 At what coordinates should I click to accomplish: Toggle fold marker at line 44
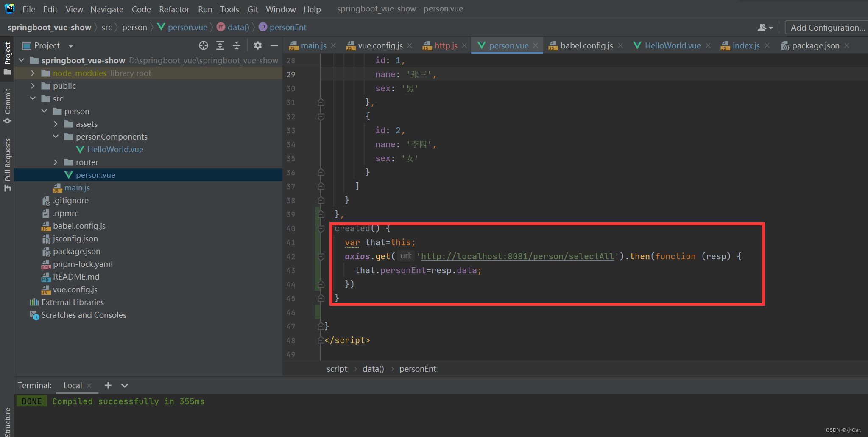point(321,284)
